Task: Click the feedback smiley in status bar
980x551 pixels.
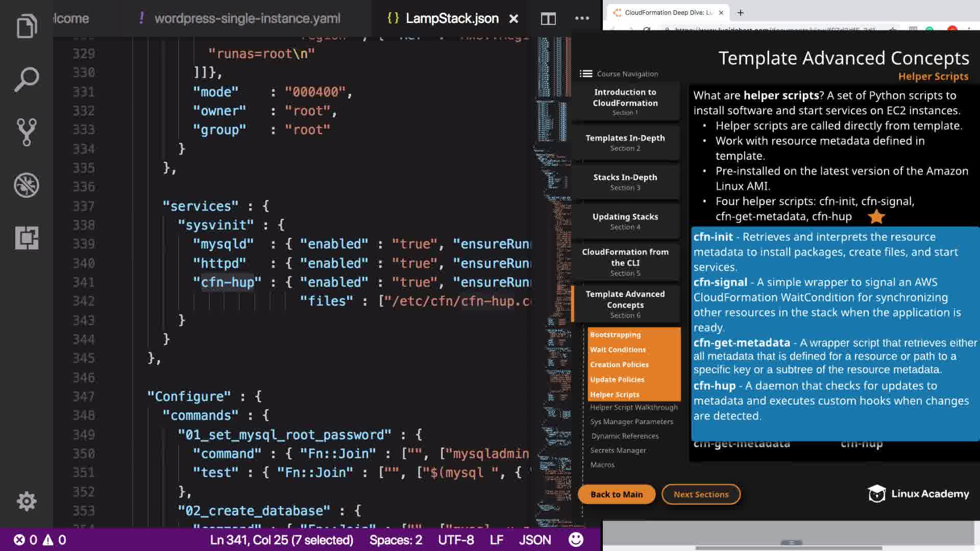Action: pos(576,540)
